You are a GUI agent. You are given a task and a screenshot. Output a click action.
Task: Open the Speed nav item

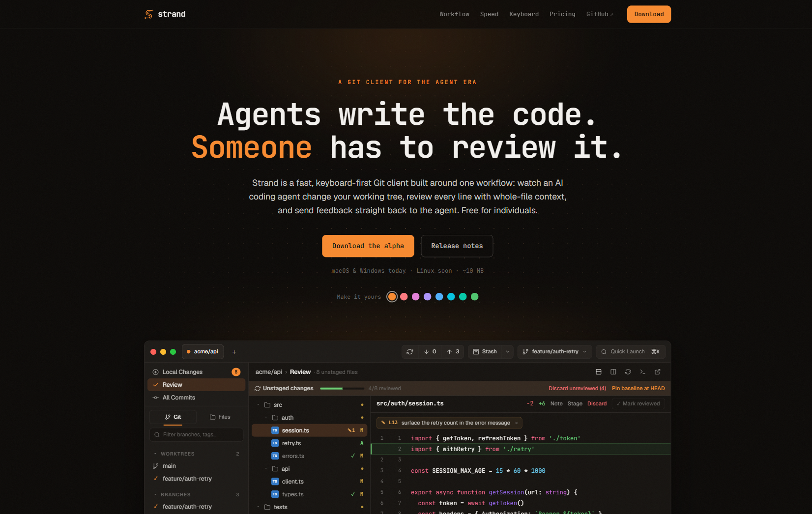pyautogui.click(x=489, y=14)
